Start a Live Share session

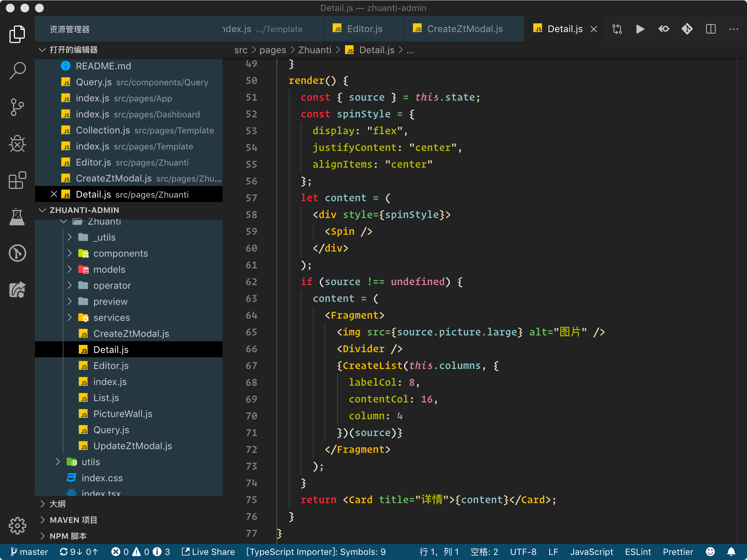pos(208,552)
